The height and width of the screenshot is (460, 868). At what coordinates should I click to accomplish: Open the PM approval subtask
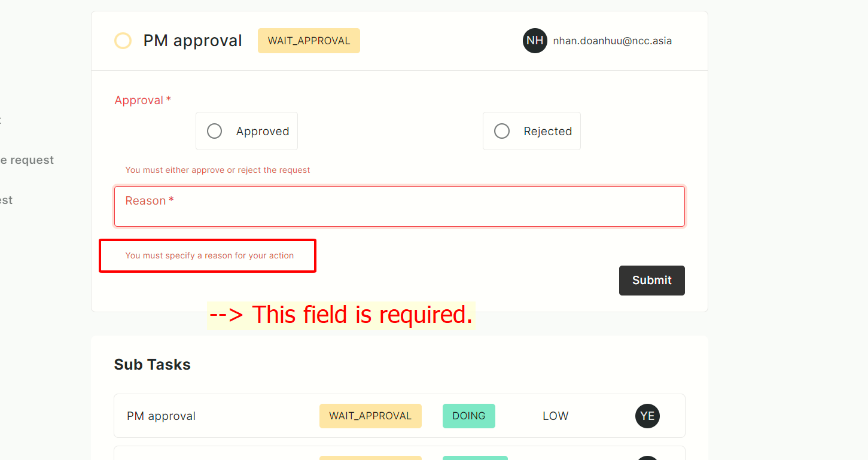tap(161, 416)
